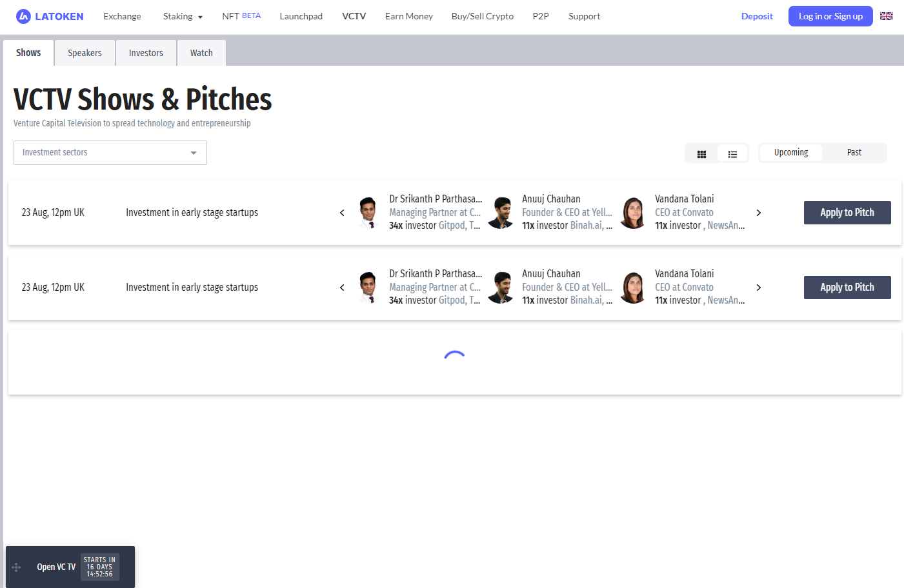Click second row date 23 Aug, 12pm UK

click(x=53, y=288)
